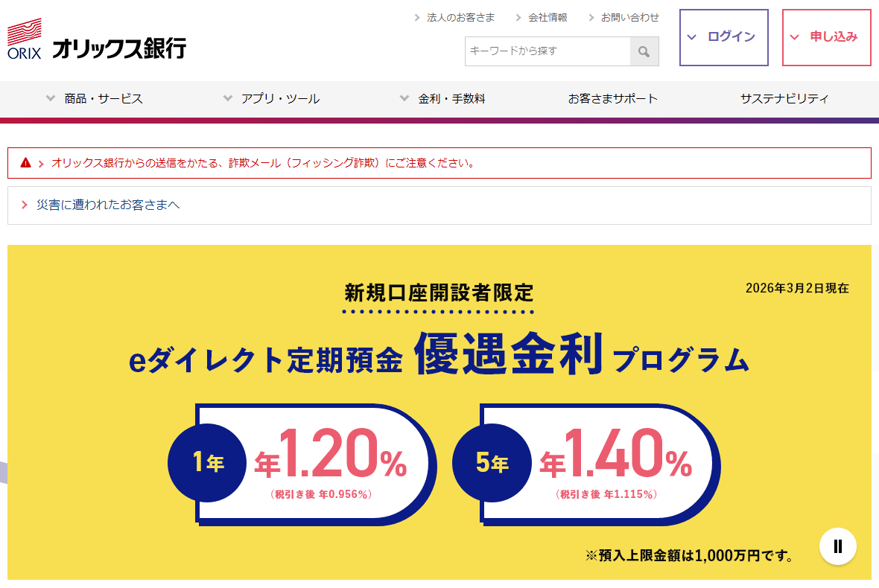Click the red phishing warning triangle icon
Image resolution: width=879 pixels, height=588 pixels.
[25, 163]
